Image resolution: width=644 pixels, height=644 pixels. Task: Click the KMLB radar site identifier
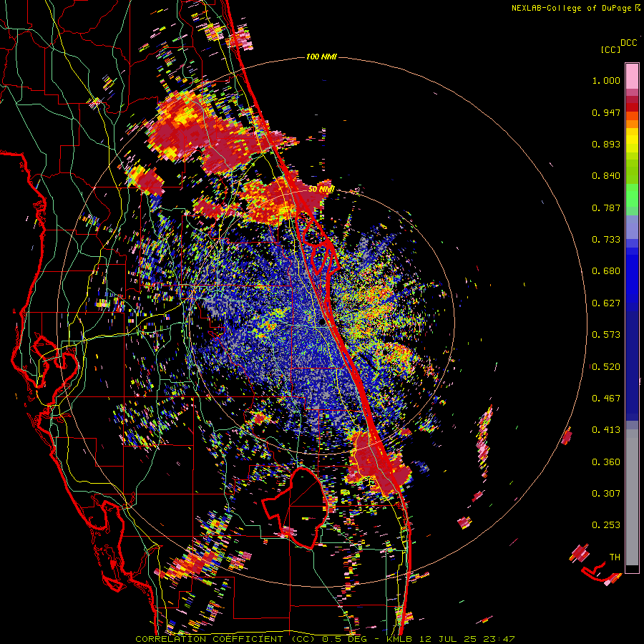coord(401,639)
